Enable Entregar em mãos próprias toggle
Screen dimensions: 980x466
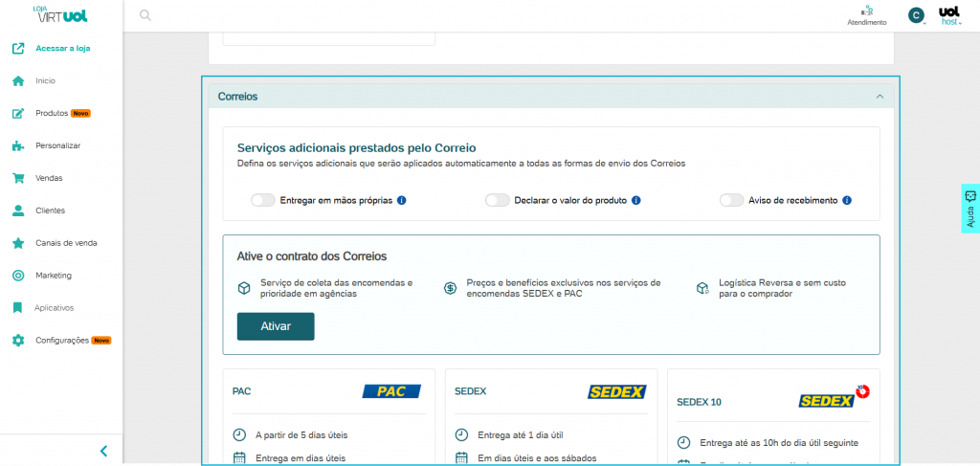[262, 201]
